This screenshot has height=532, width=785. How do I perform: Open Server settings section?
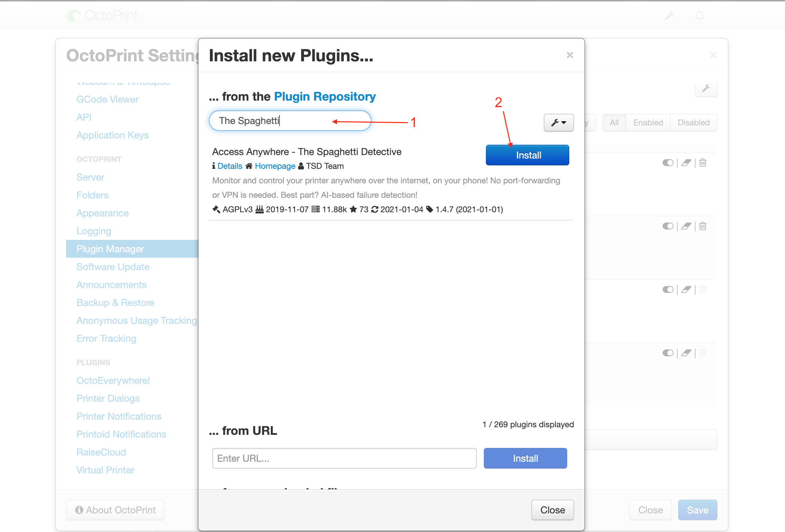(x=90, y=177)
